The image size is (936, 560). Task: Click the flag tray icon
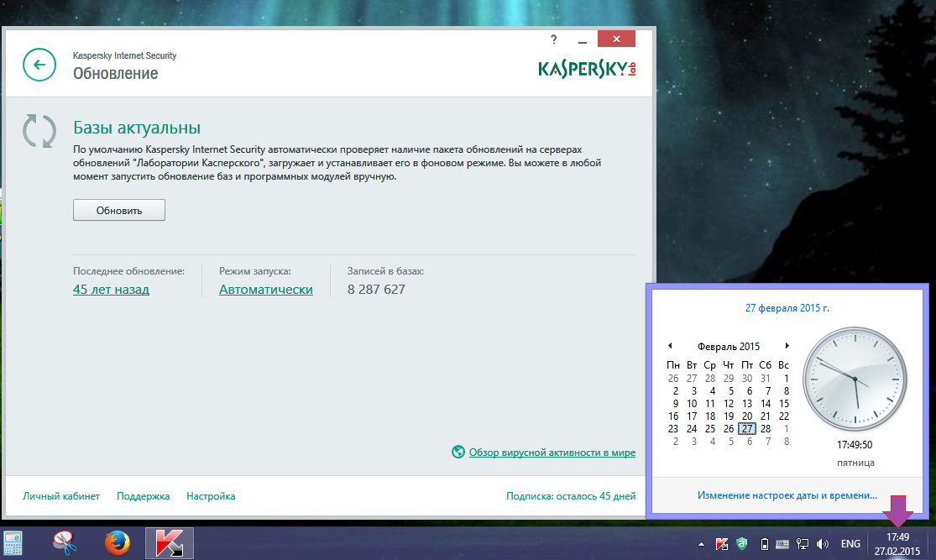pyautogui.click(x=782, y=544)
